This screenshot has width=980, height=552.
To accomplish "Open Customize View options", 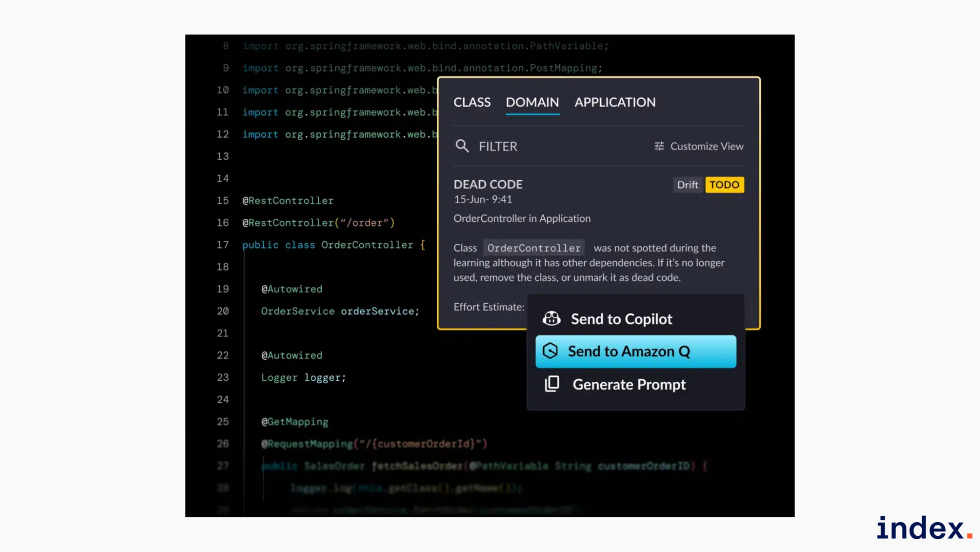I will click(x=706, y=146).
